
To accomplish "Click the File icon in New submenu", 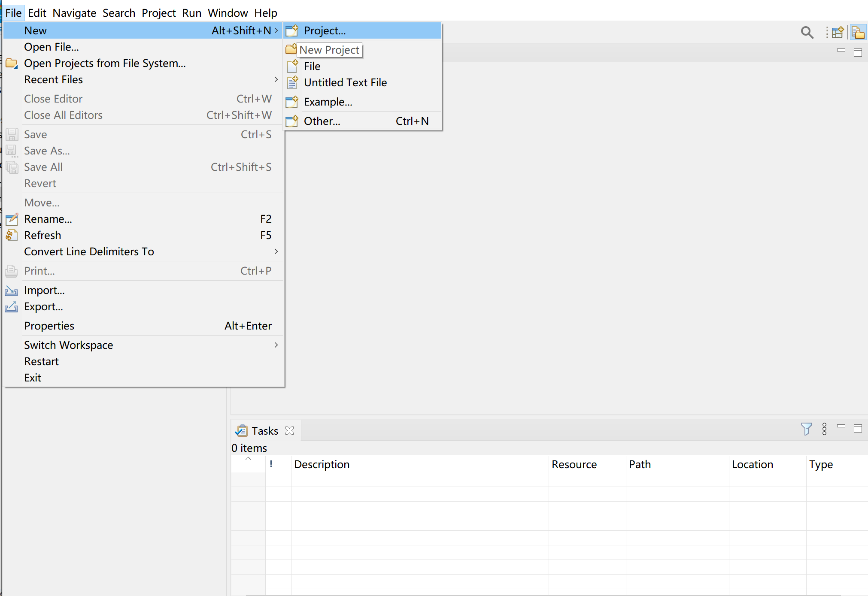I will pos(292,66).
